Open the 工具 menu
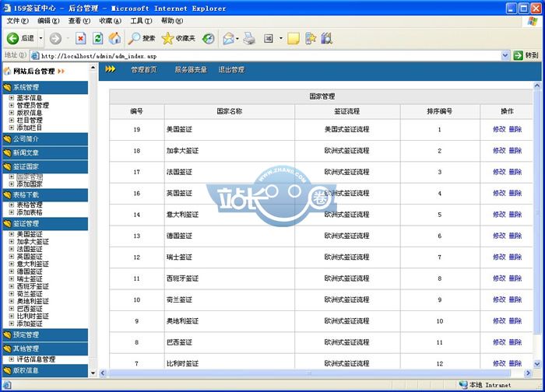The width and height of the screenshot is (545, 392). (141, 21)
